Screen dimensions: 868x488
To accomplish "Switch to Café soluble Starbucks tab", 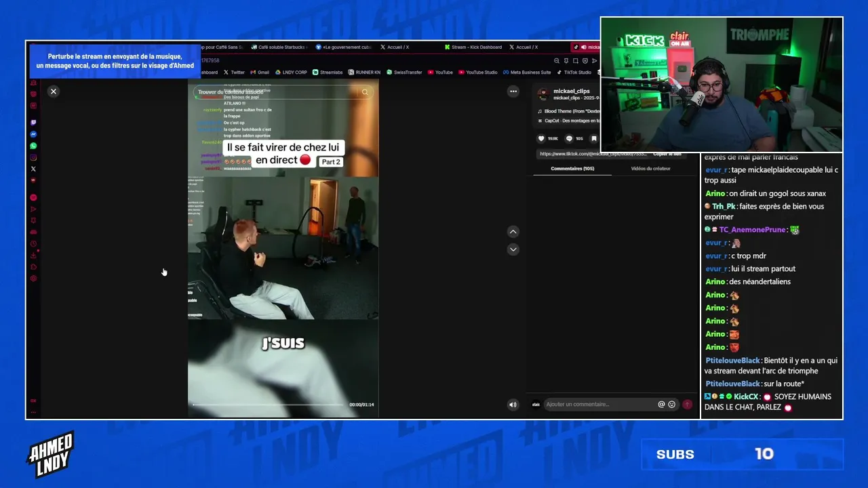I will (x=280, y=47).
